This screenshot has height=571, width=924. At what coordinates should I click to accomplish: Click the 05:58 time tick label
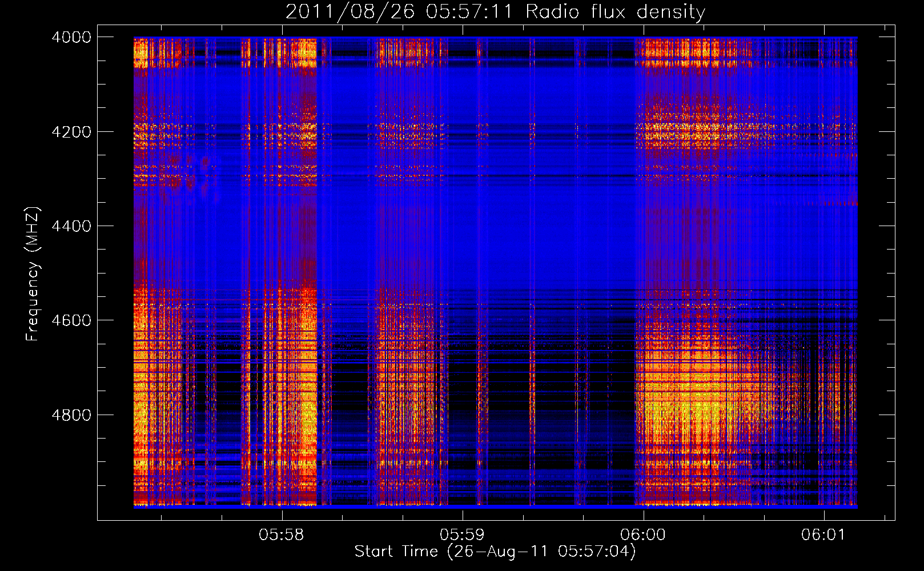pyautogui.click(x=282, y=535)
